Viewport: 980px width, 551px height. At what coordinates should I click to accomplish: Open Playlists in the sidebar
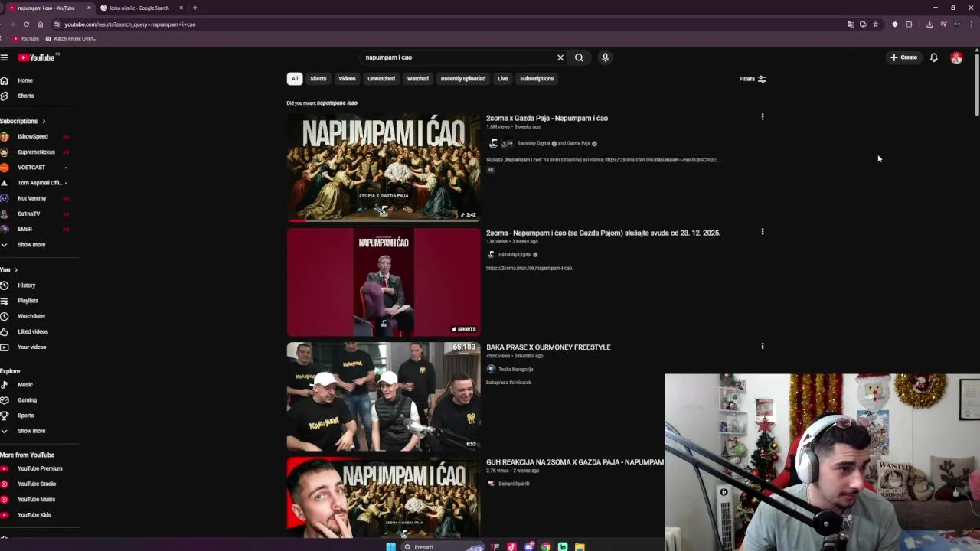click(x=28, y=301)
